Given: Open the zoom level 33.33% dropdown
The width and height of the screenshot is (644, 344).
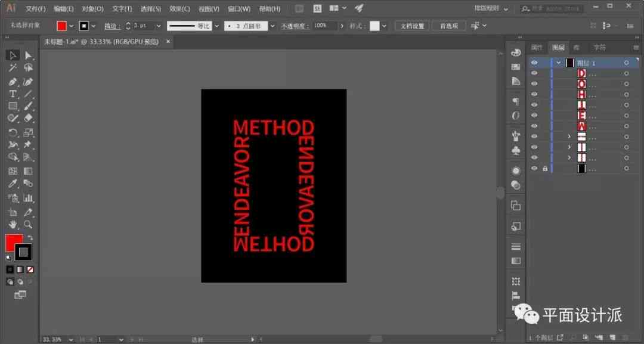Looking at the screenshot, I should click(71, 339).
